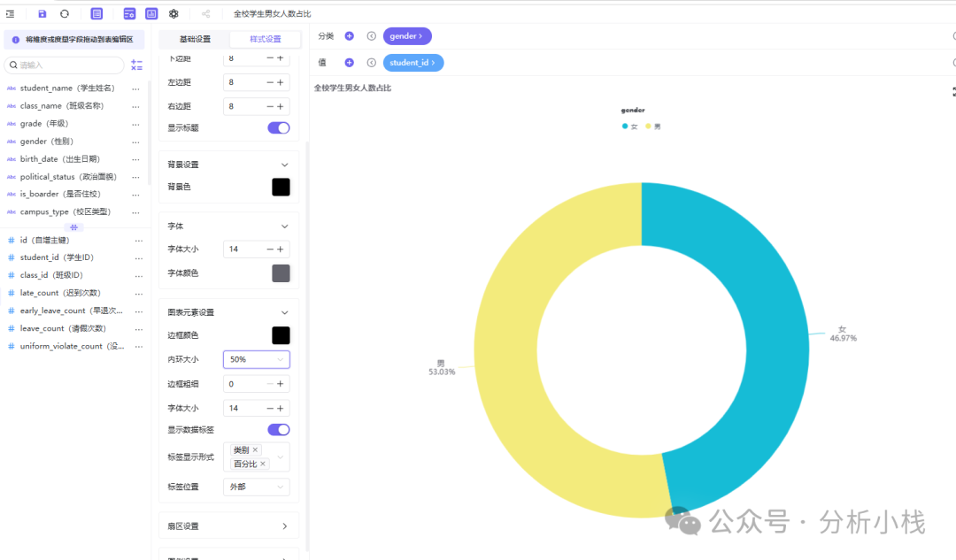Collapse the 背景设置 section
The width and height of the screenshot is (956, 560).
(285, 165)
